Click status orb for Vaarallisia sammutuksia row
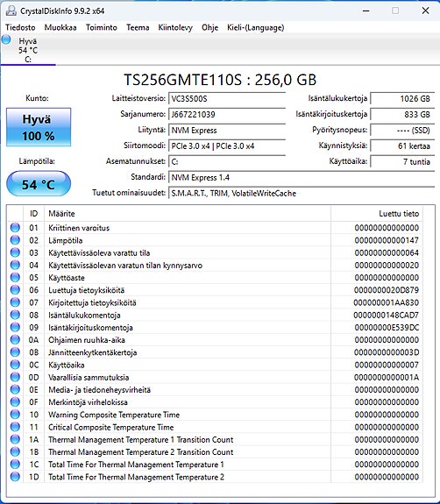440x504 pixels. tap(15, 377)
